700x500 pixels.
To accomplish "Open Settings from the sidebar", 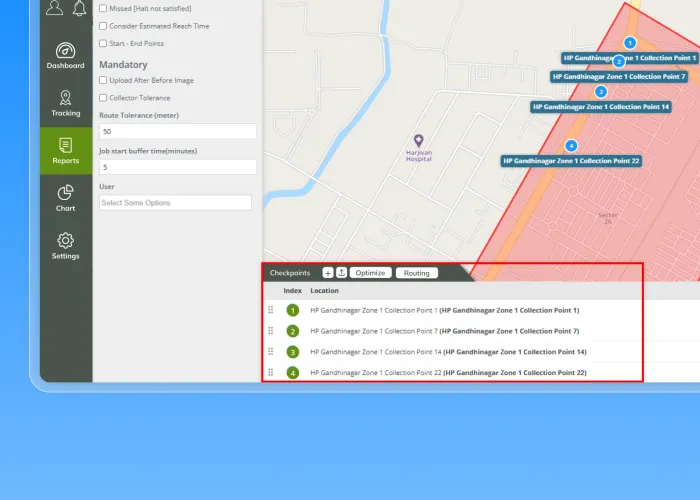I will [65, 246].
